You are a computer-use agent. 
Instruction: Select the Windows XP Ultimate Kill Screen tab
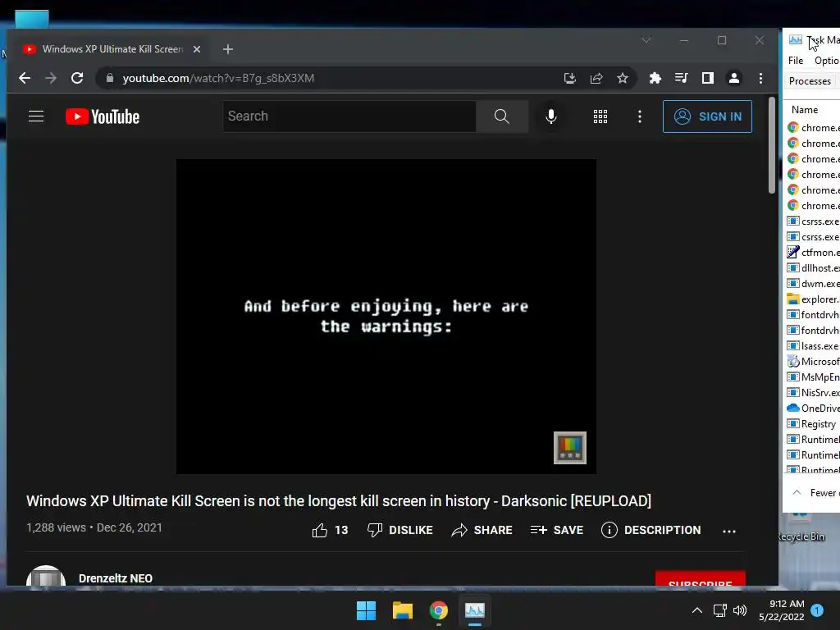pos(112,49)
